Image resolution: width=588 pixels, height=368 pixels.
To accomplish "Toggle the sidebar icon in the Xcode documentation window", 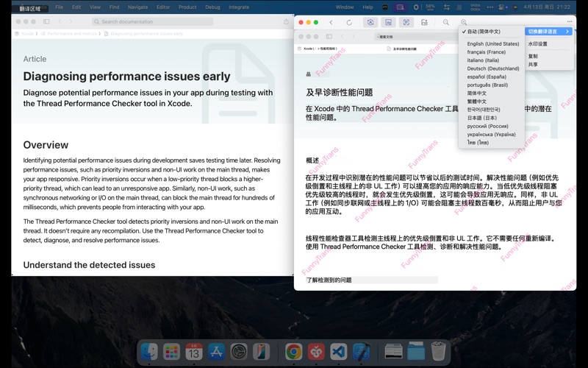I will pyautogui.click(x=46, y=22).
